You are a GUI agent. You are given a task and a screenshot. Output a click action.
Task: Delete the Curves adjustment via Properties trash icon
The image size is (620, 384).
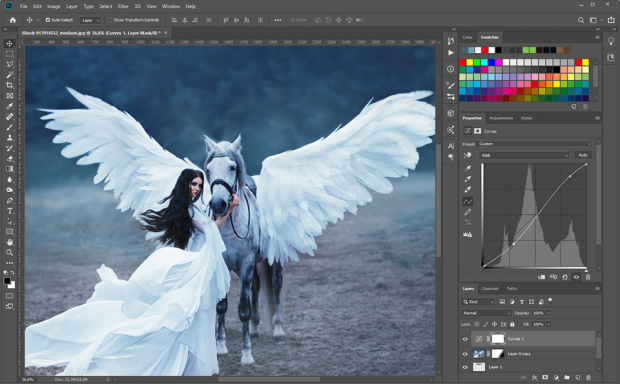click(588, 277)
